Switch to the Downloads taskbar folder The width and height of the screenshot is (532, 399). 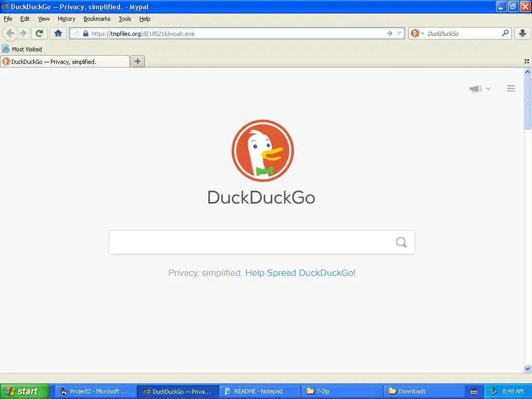click(424, 391)
